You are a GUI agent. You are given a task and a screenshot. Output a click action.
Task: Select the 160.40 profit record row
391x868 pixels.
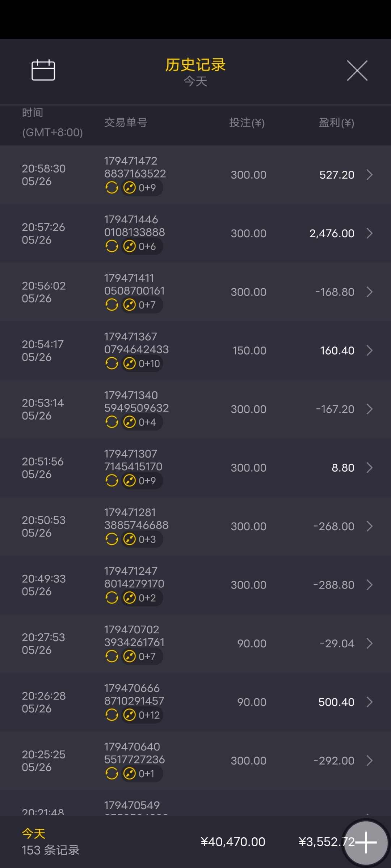[195, 350]
